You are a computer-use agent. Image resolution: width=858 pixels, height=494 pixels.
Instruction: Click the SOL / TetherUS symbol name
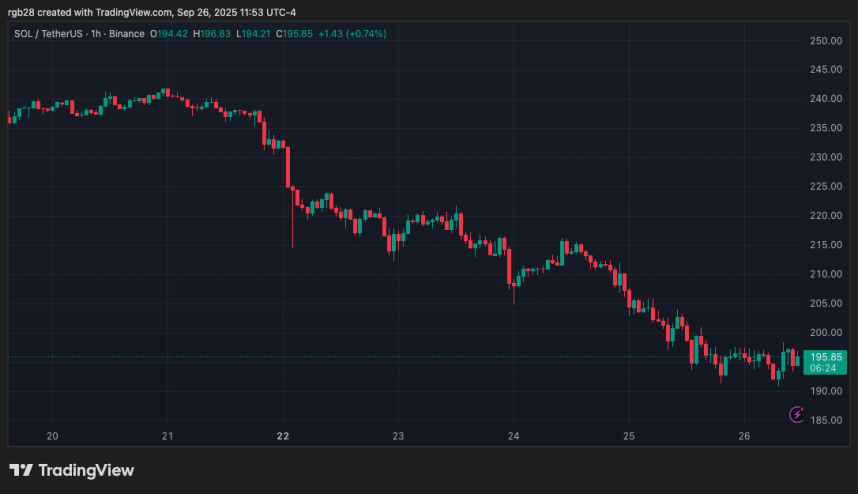[50, 33]
